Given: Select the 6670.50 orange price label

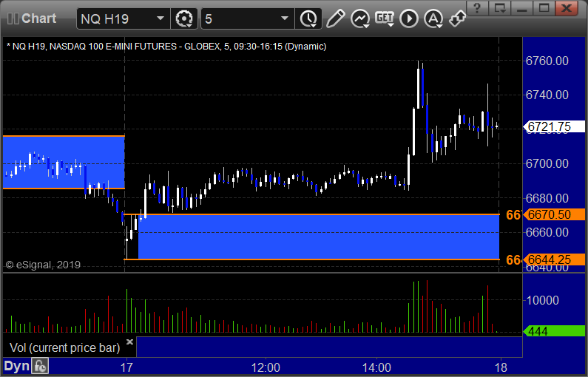Looking at the screenshot, I should (554, 214).
